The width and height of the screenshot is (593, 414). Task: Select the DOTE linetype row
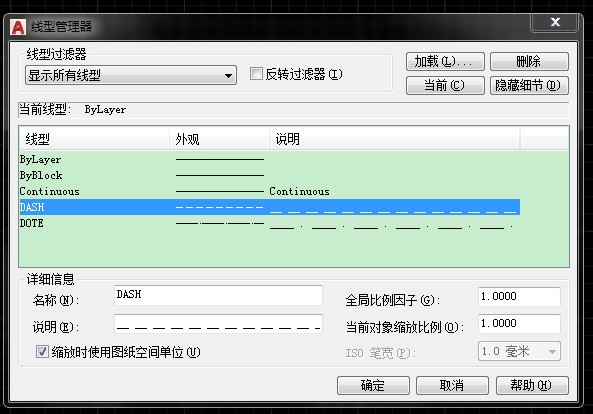click(x=269, y=223)
